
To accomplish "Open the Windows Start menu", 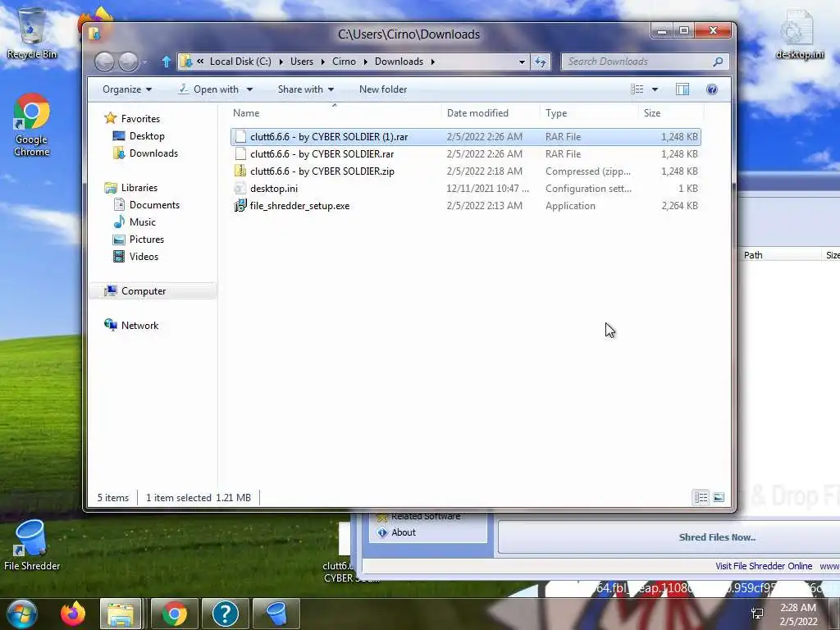I will (x=22, y=614).
